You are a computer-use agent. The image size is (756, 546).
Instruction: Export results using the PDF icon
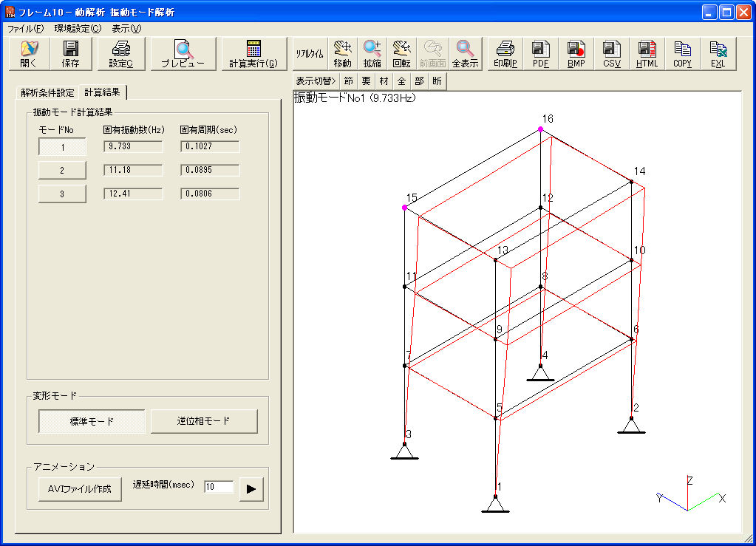(541, 54)
